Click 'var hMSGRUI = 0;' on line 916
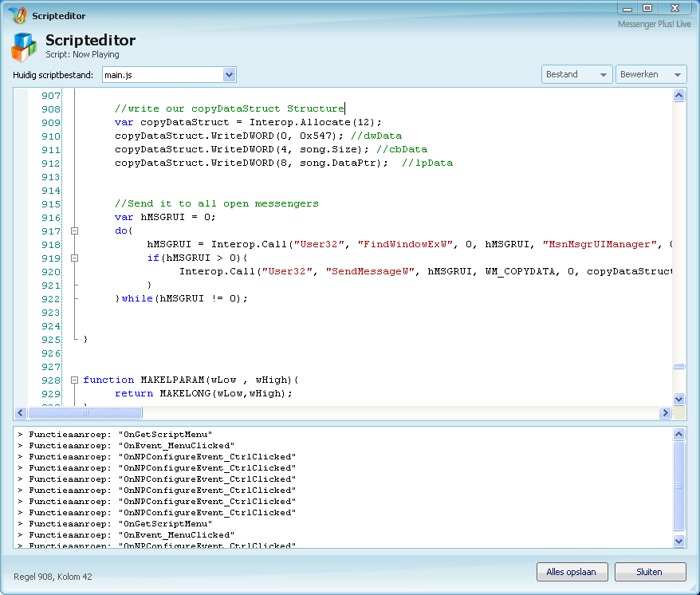The height and width of the screenshot is (595, 700). point(165,217)
